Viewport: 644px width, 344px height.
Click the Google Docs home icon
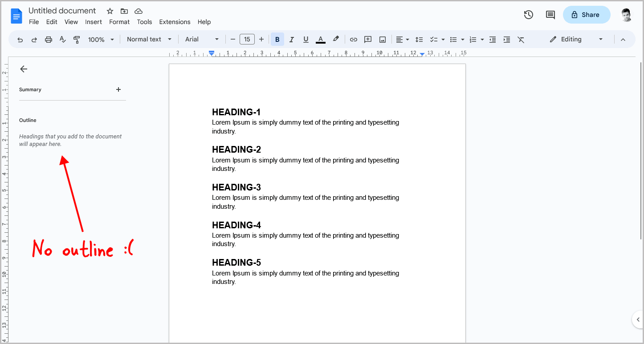pos(16,16)
